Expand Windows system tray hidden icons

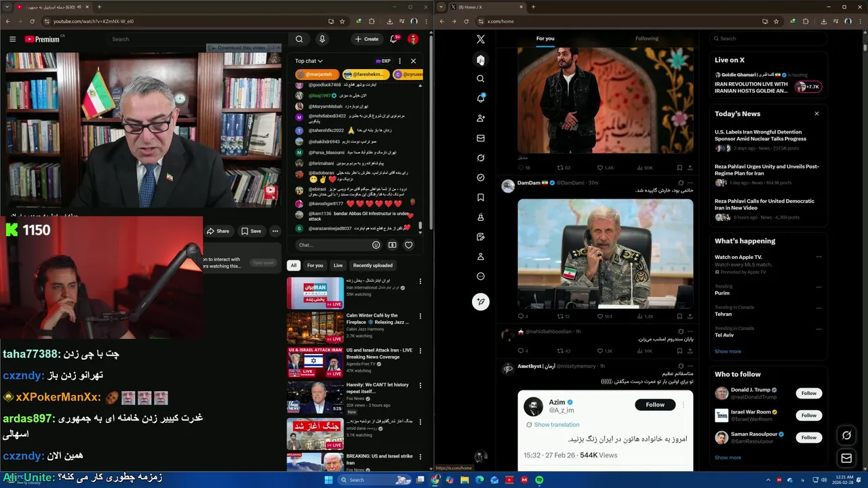click(768, 480)
